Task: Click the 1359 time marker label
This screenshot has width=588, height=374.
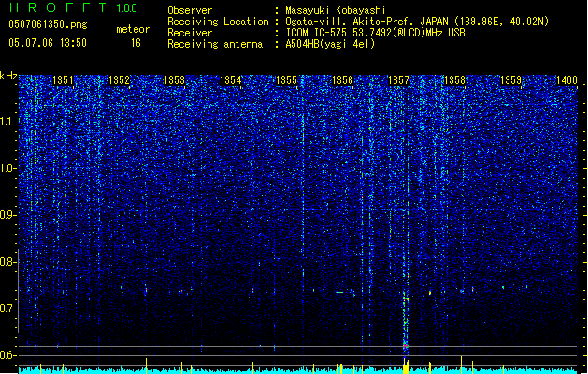Action: click(x=510, y=80)
